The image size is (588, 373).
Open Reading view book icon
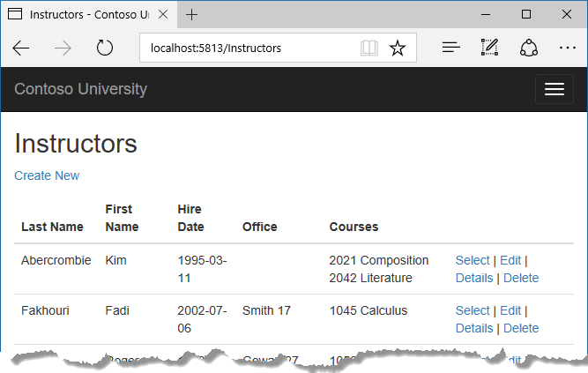pos(369,48)
